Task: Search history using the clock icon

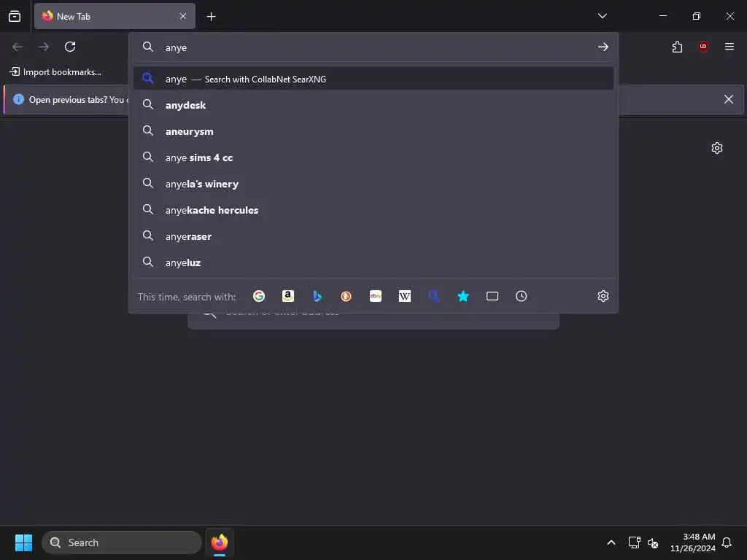Action: (x=521, y=296)
